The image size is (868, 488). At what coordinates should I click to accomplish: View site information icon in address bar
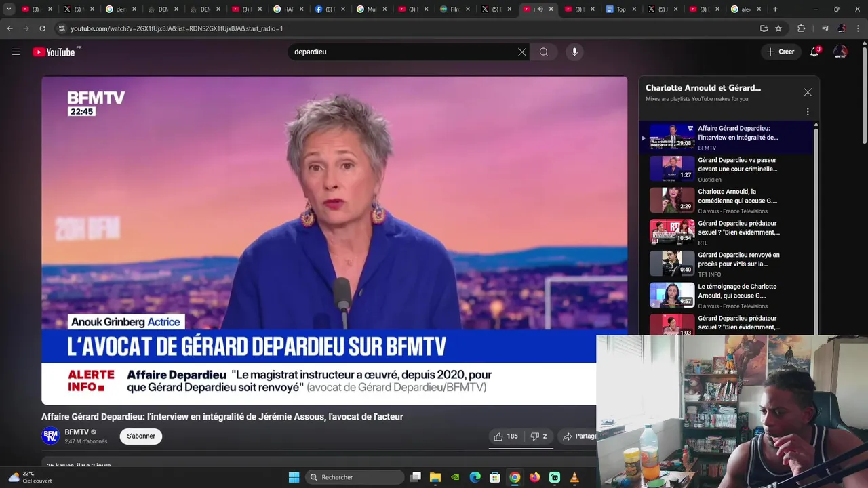pyautogui.click(x=62, y=28)
